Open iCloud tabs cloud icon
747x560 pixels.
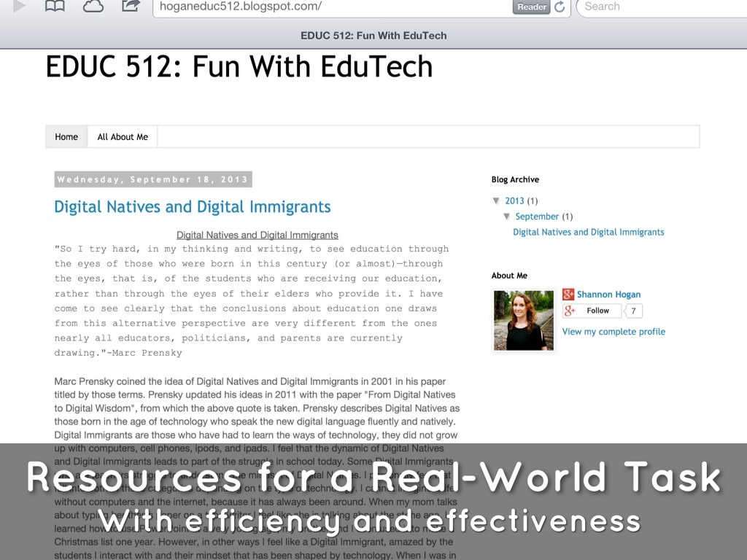tap(93, 7)
